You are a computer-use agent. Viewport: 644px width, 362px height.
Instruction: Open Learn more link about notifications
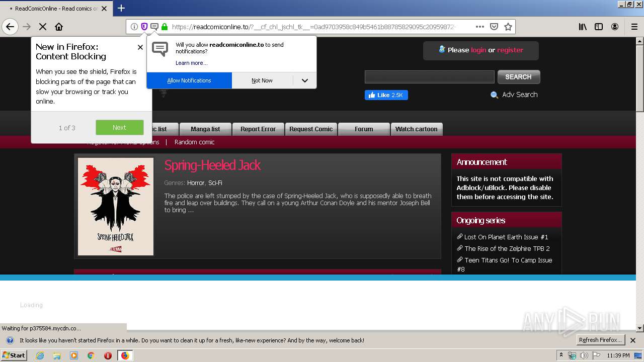(x=191, y=63)
